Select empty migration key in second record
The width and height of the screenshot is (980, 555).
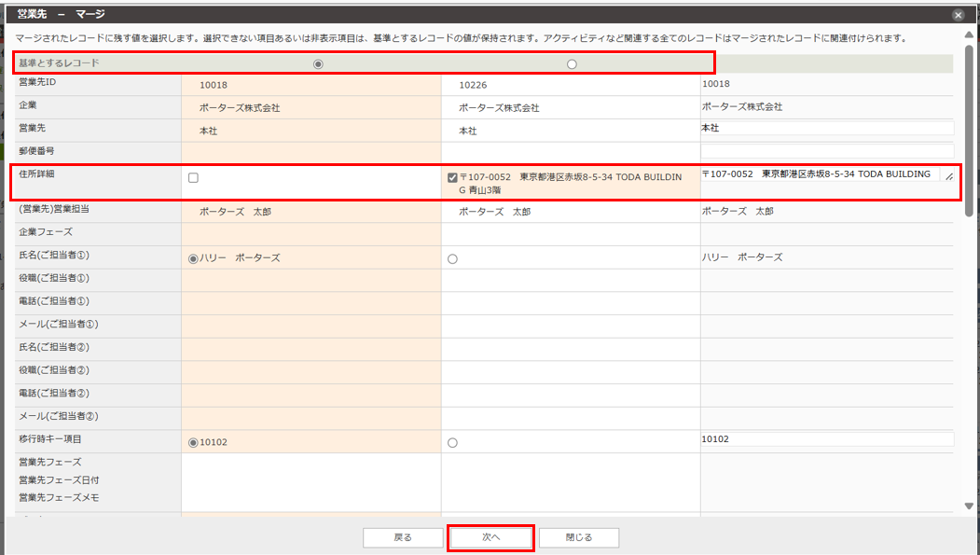tap(452, 442)
